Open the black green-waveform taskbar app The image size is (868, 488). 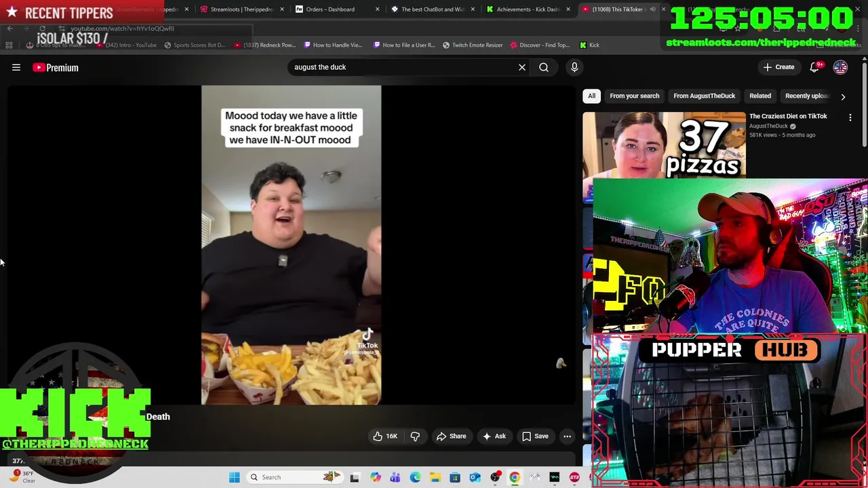pyautogui.click(x=555, y=477)
